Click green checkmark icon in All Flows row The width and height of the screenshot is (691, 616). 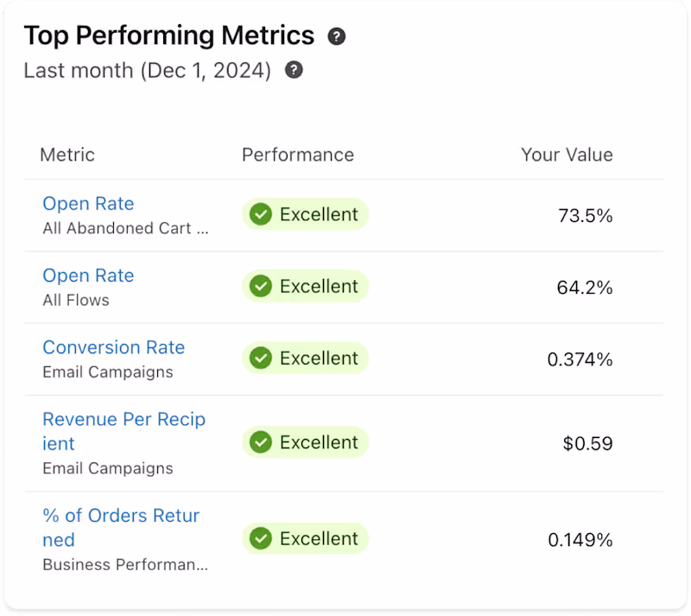click(261, 286)
